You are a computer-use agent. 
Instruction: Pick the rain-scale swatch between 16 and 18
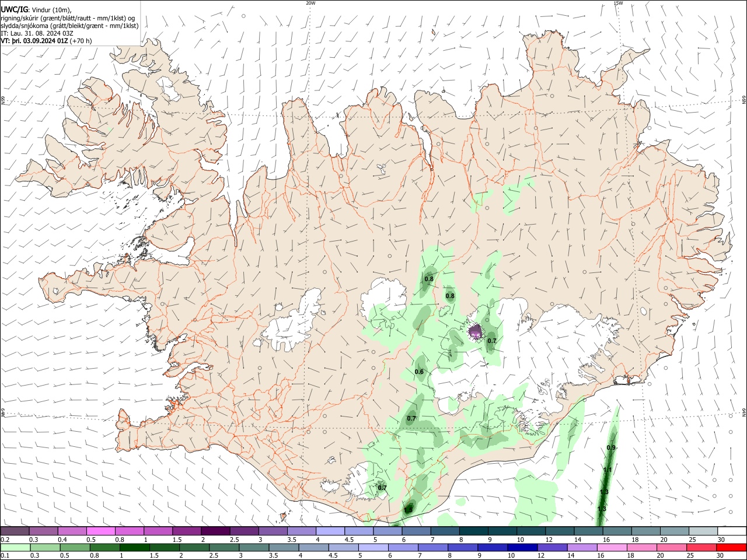pos(613,547)
